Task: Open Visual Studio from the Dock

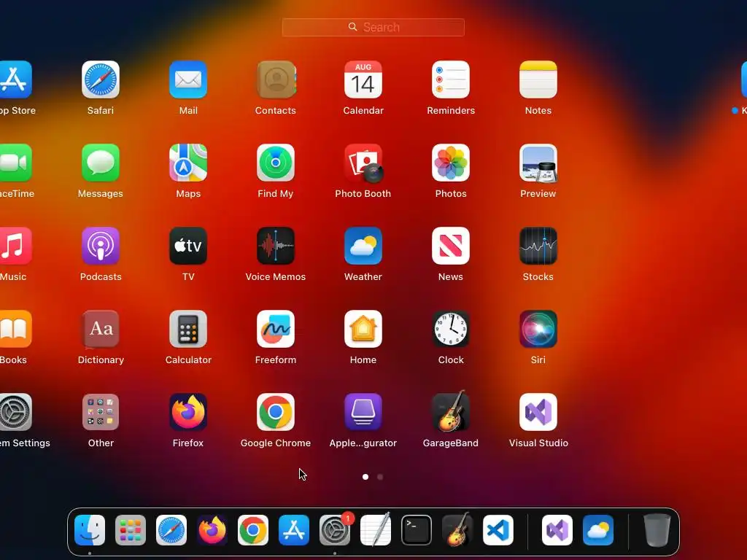Action: 557,530
